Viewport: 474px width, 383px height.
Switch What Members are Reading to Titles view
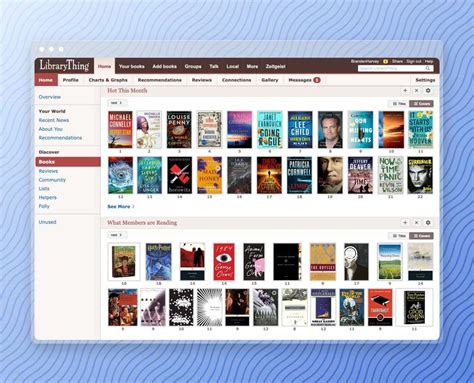(x=399, y=236)
